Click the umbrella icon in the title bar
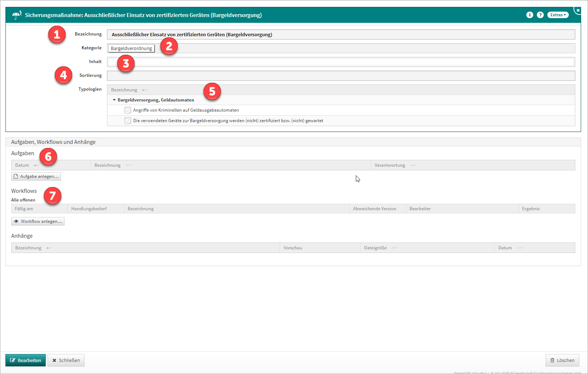 [17, 15]
